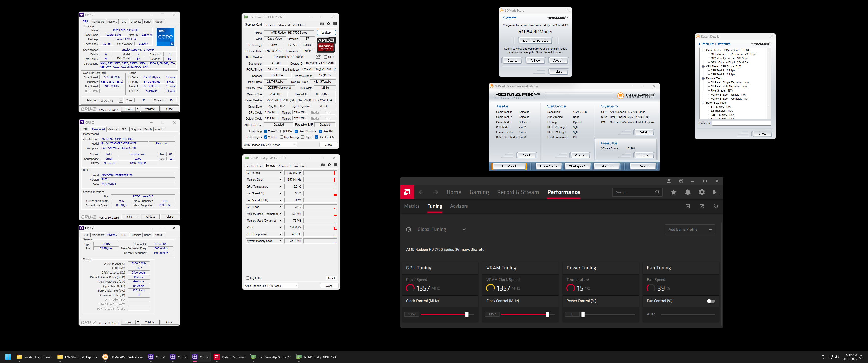Screen dimensions: 868x363
Task: Click the AMD logo in Radeon Software
Action: (x=407, y=192)
